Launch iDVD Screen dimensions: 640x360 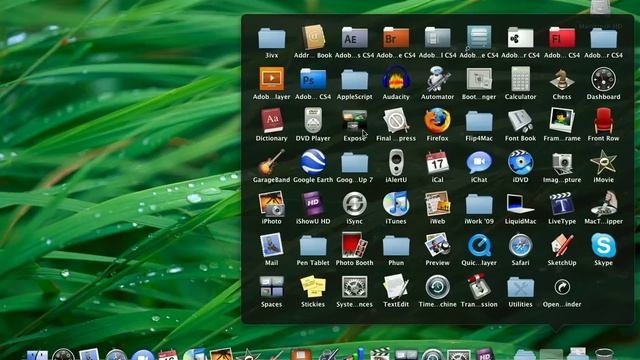(x=520, y=163)
